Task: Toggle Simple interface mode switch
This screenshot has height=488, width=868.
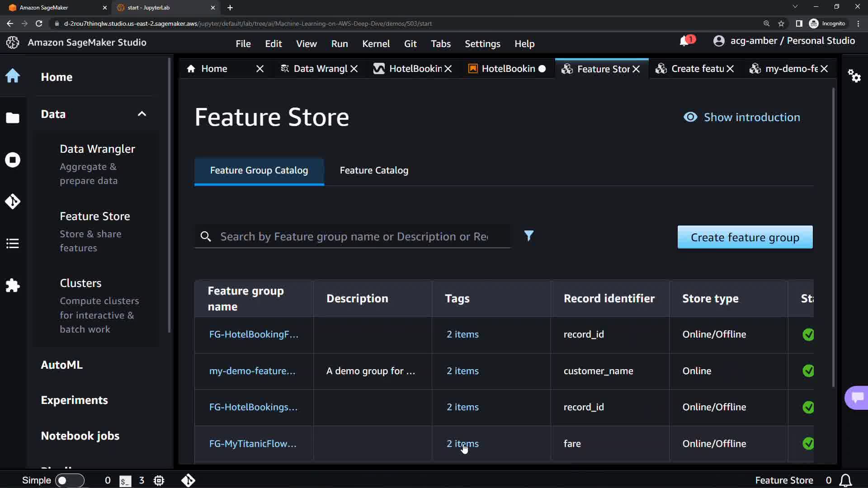Action: [x=69, y=480]
